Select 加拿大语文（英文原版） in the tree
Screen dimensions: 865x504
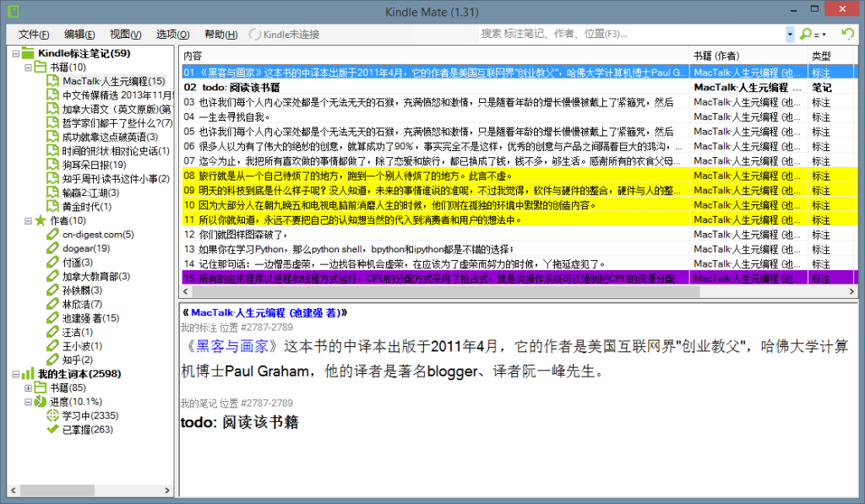(117, 109)
